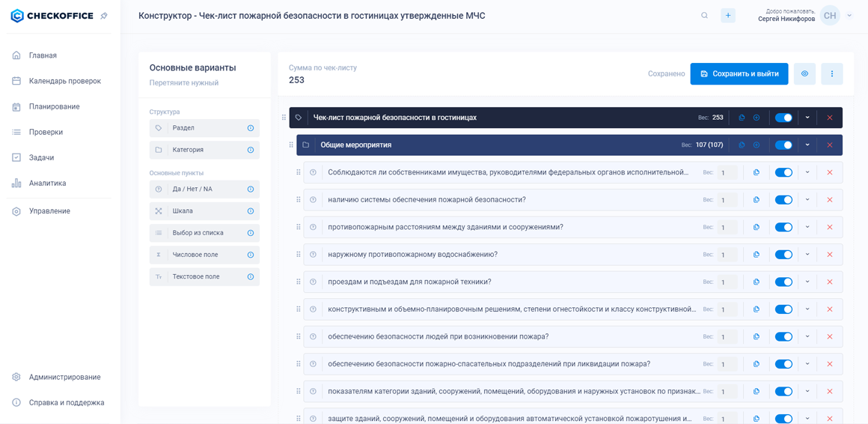Image resolution: width=868 pixels, height=424 pixels.
Task: Open 'Аналитика' in the sidebar menu
Action: (x=47, y=183)
